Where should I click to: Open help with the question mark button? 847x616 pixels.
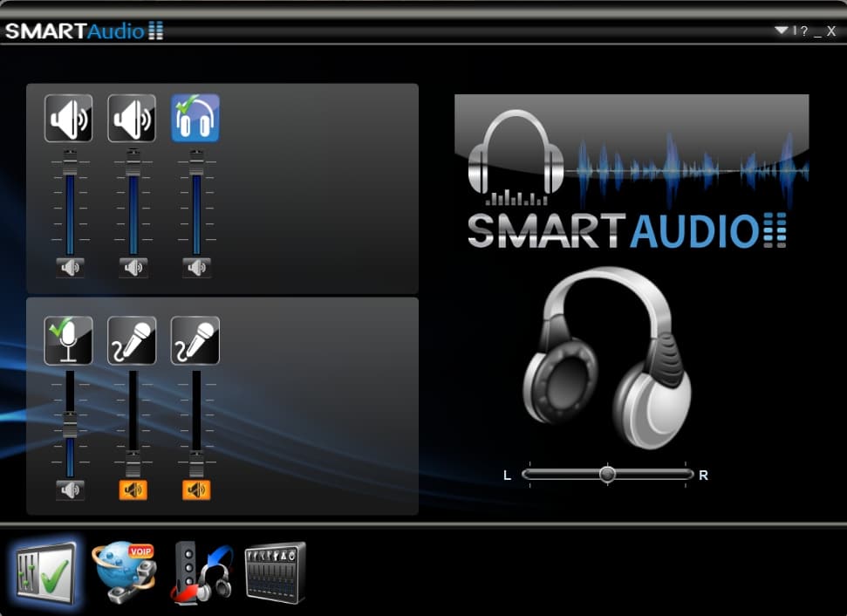tap(804, 31)
